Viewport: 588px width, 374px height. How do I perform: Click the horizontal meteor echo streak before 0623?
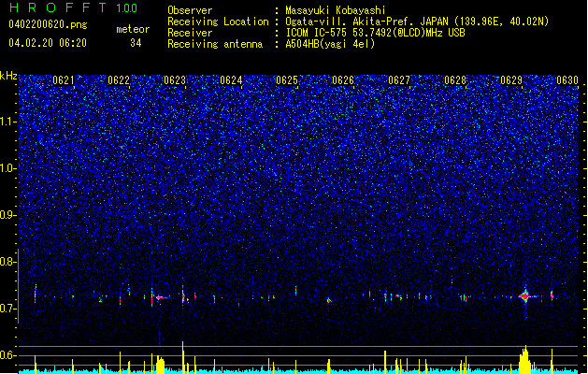pos(163,297)
